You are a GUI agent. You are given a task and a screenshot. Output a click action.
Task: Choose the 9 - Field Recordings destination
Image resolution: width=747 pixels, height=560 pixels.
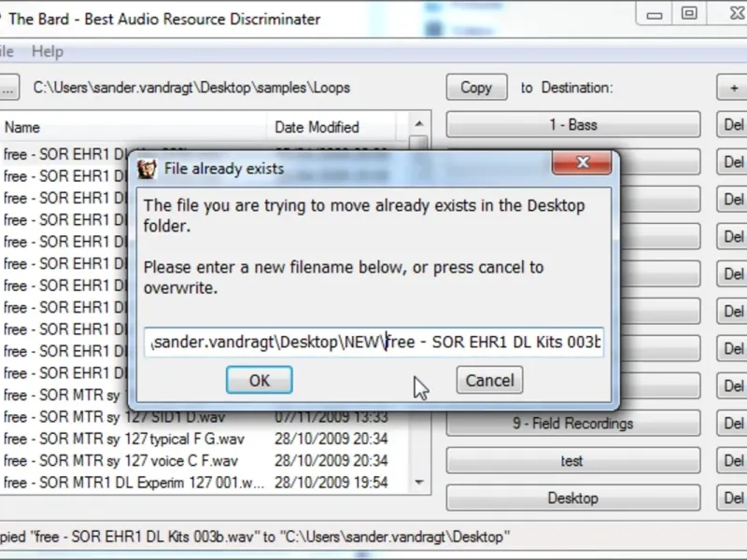(x=573, y=424)
